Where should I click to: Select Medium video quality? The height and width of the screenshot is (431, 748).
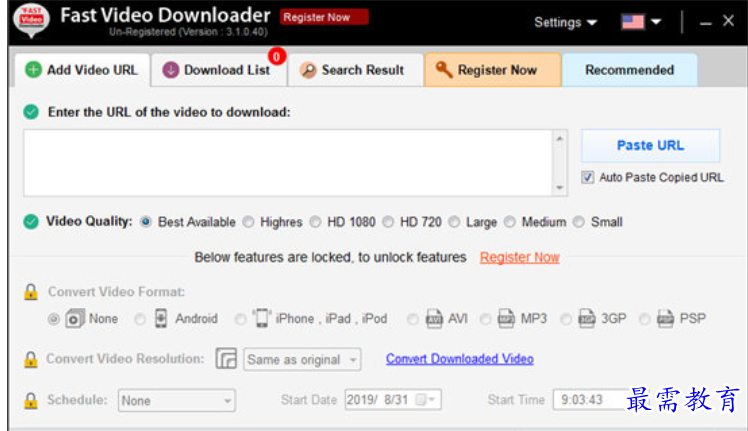[x=510, y=222]
